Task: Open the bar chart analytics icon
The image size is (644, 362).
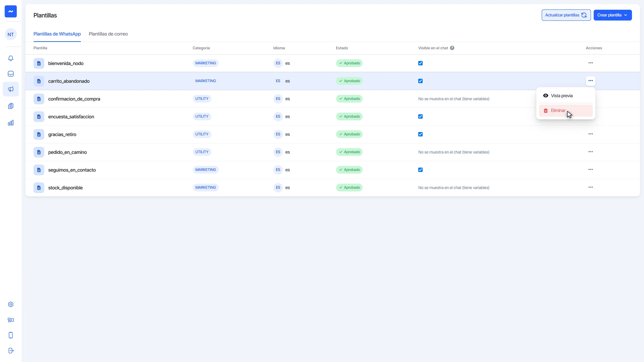Action: coord(11,123)
